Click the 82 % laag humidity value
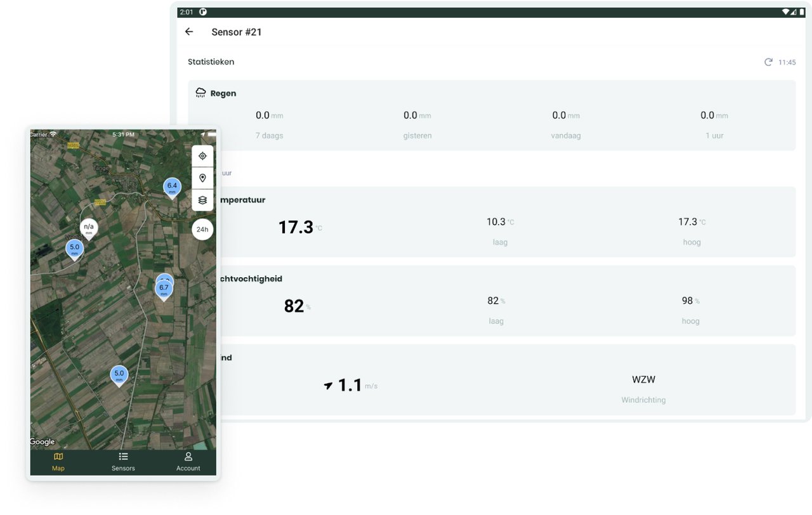This screenshot has height=515, width=812. pos(496,301)
